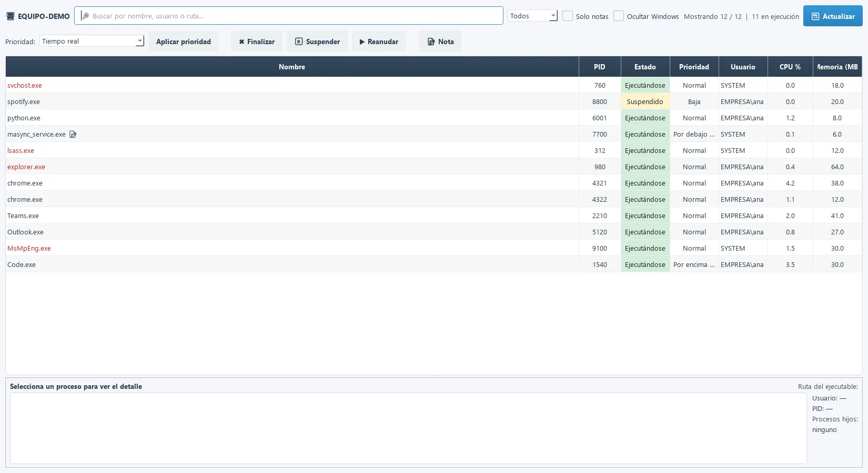This screenshot has width=868, height=473.
Task: Click the Actualizar button
Action: [833, 16]
